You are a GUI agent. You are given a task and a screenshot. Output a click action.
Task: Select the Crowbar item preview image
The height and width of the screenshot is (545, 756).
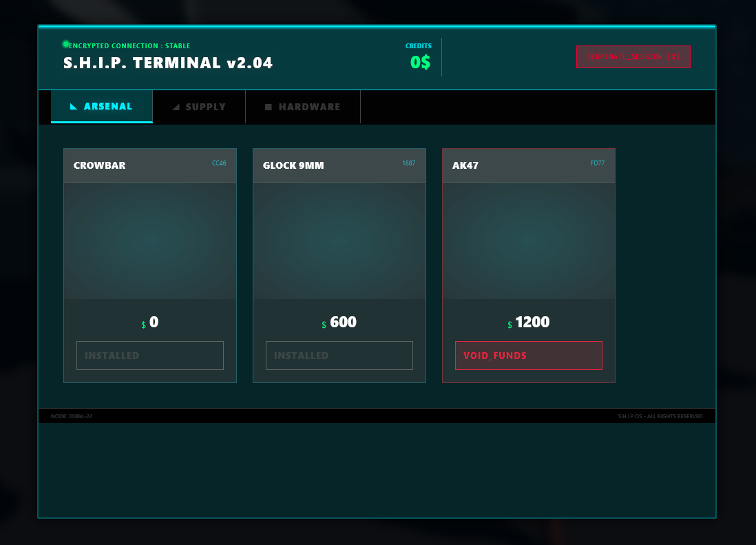click(x=150, y=240)
